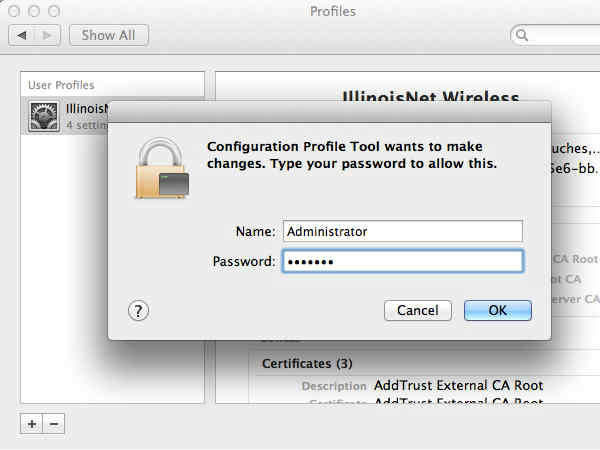Cancel the authentication dialog
This screenshot has width=600, height=450.
point(417,310)
